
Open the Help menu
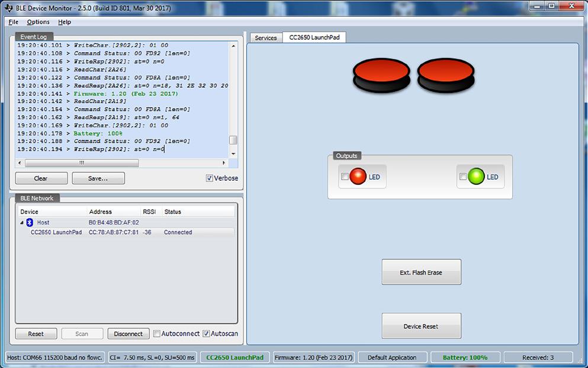coord(65,22)
